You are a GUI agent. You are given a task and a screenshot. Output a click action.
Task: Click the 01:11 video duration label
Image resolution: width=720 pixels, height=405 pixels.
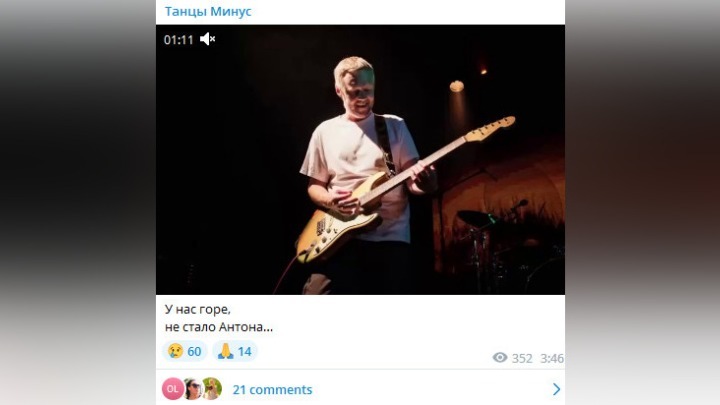[x=178, y=40]
